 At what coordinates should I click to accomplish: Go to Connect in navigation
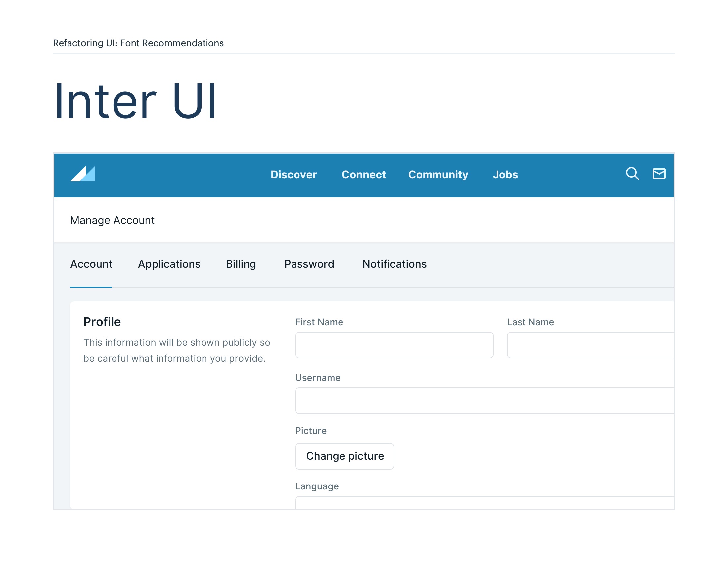point(363,175)
